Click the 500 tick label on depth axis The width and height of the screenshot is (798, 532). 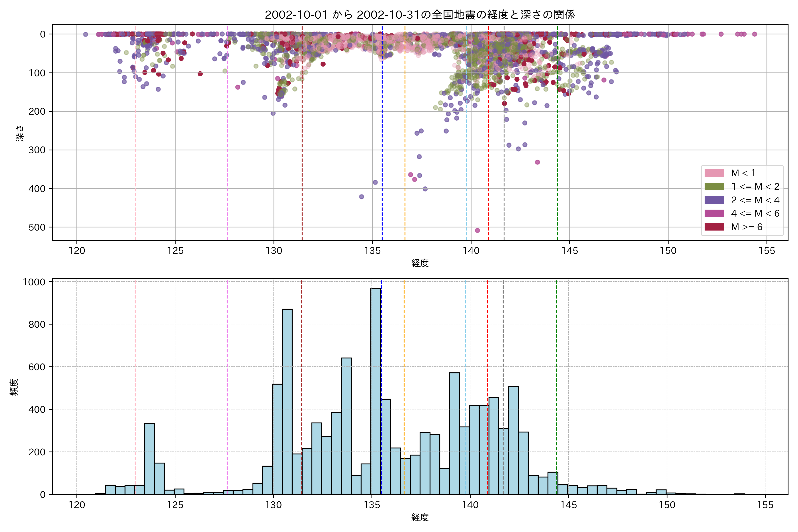coord(37,227)
